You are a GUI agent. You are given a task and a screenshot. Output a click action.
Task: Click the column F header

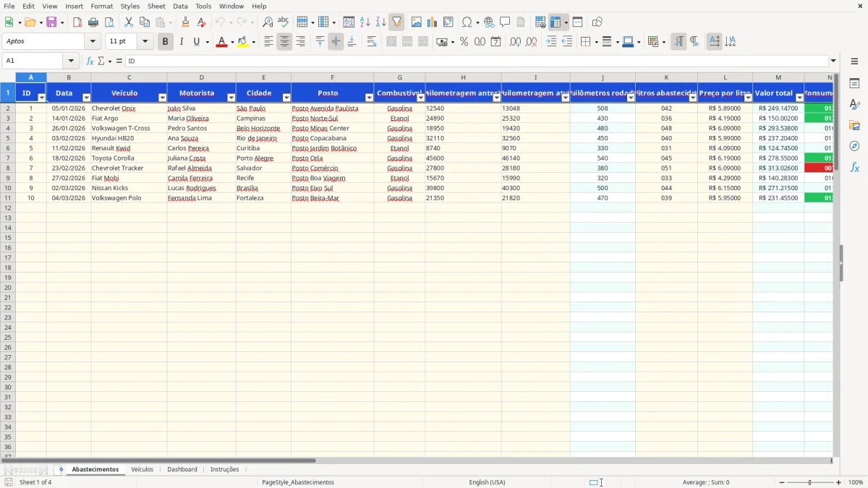[x=332, y=77]
